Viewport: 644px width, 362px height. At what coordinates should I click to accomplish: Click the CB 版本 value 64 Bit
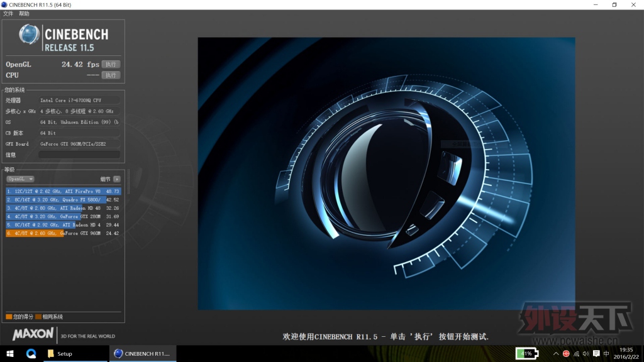click(x=79, y=133)
